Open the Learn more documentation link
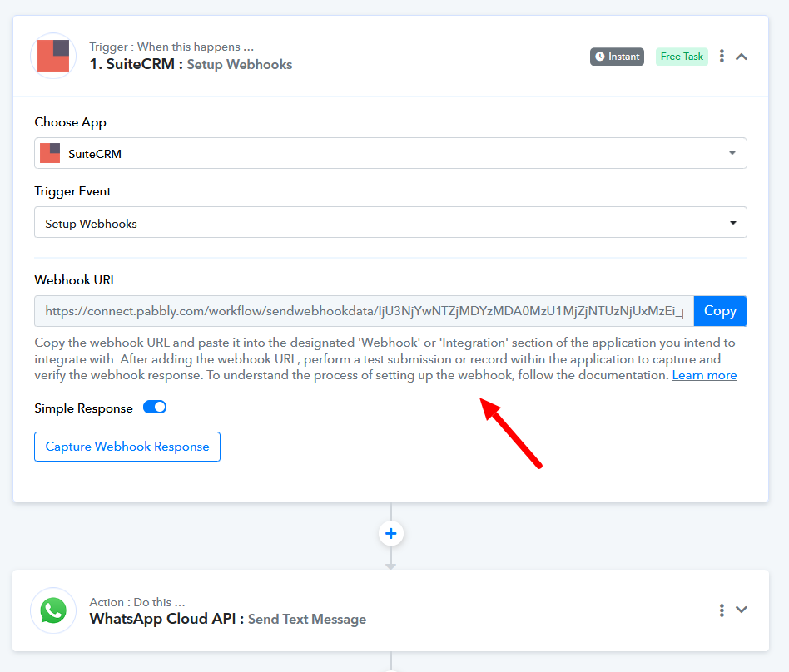 pos(704,375)
